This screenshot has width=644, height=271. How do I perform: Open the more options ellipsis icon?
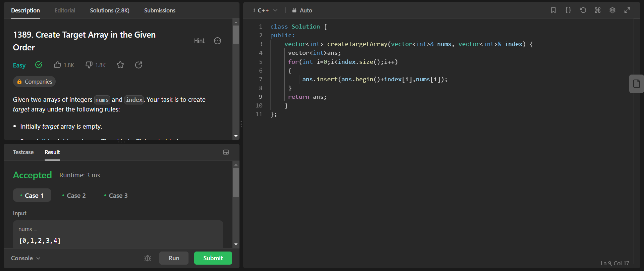[218, 41]
